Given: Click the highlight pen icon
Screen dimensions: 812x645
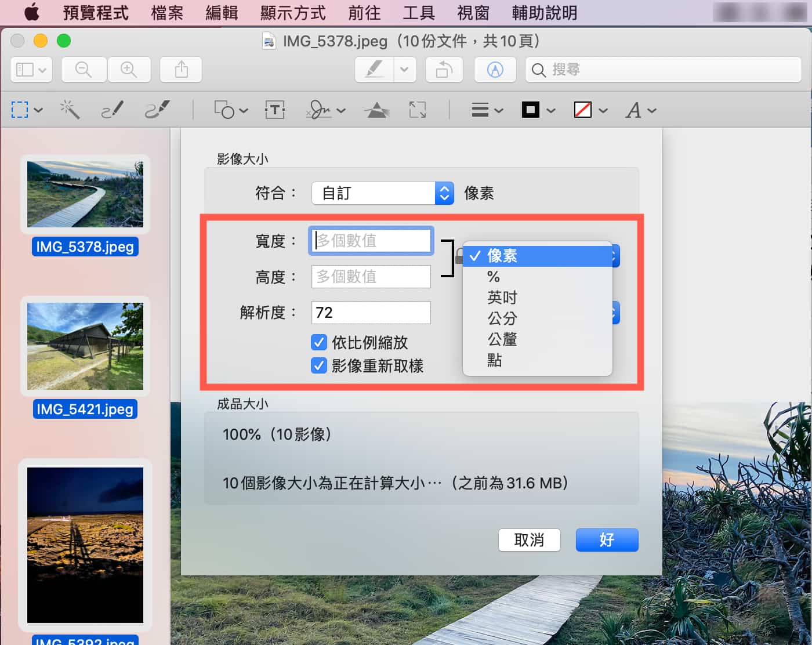Looking at the screenshot, I should point(374,70).
